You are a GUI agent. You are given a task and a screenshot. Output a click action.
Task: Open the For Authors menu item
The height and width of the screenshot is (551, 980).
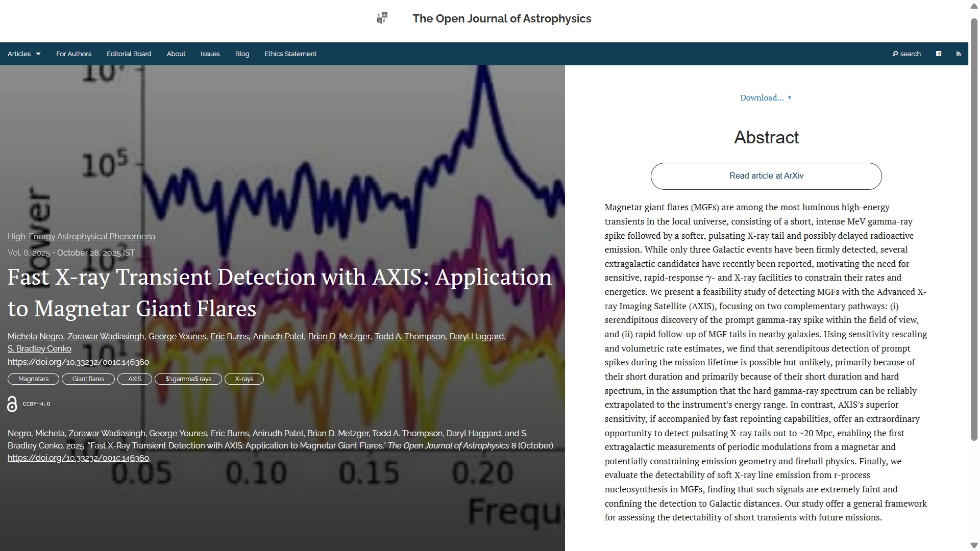[x=73, y=54]
